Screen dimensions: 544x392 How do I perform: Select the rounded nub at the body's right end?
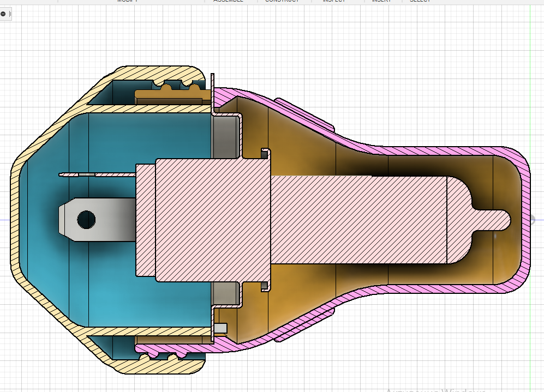[x=493, y=220]
